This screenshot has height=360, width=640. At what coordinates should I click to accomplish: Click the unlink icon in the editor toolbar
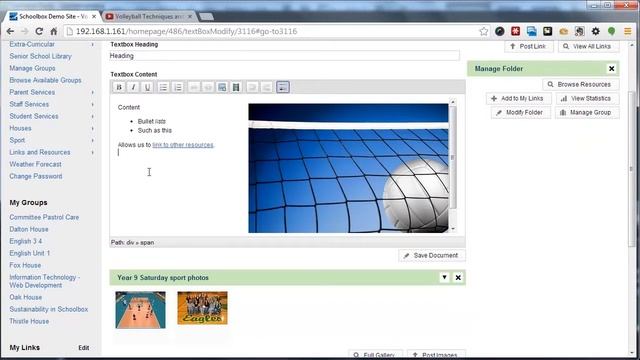(x=208, y=87)
